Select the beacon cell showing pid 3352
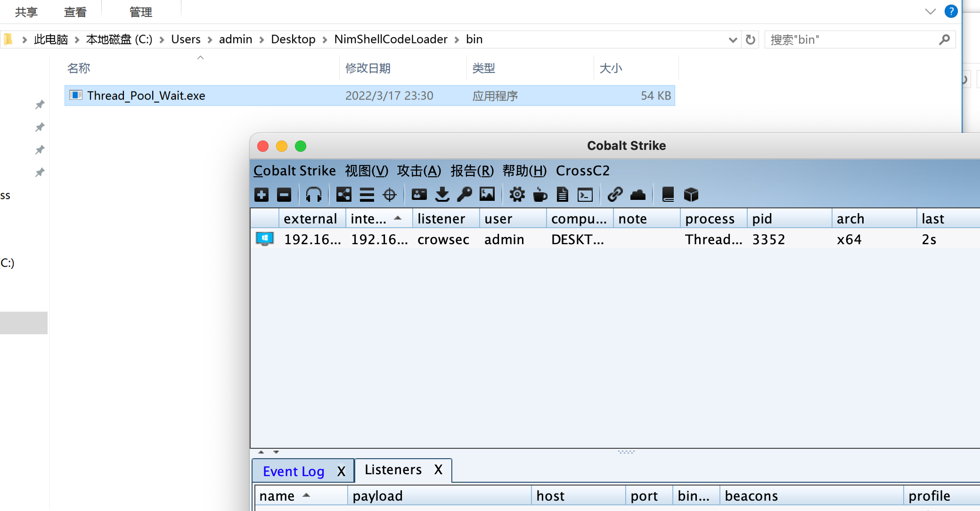The width and height of the screenshot is (980, 511). pos(768,239)
